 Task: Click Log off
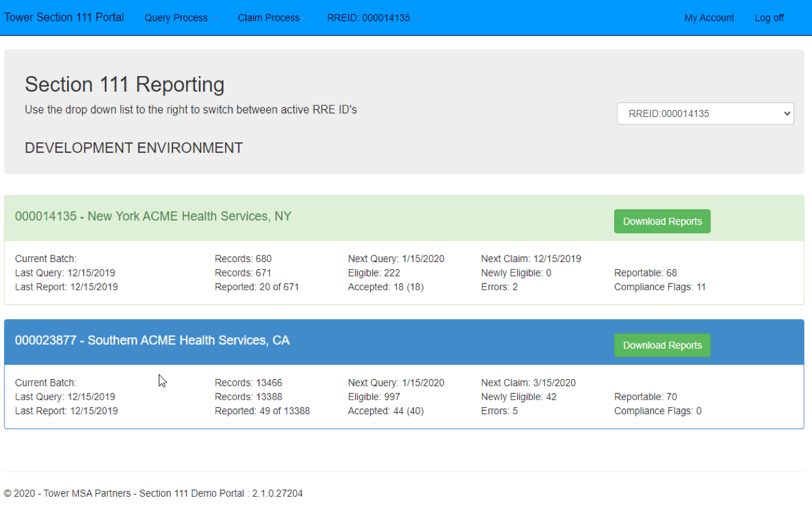point(769,18)
